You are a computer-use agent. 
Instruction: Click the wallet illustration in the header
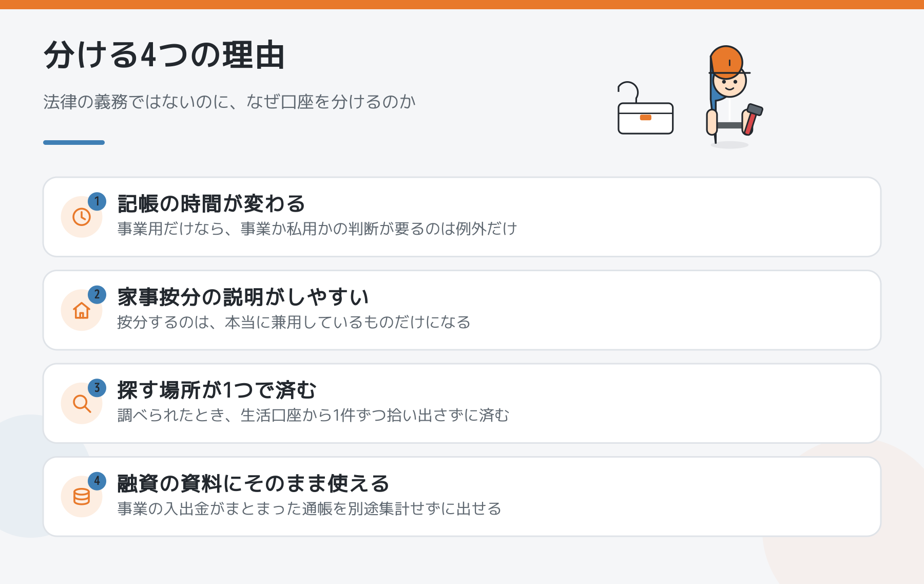(x=645, y=108)
